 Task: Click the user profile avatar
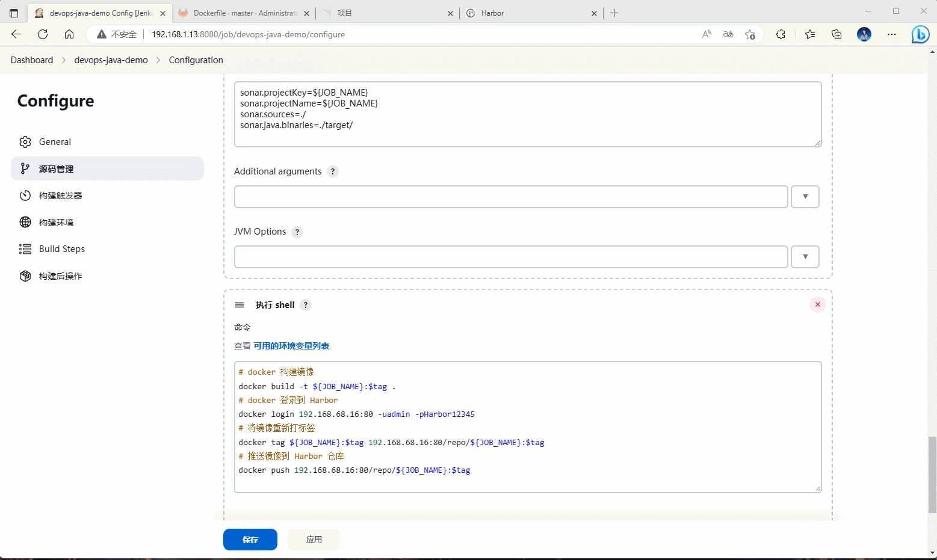(x=864, y=34)
